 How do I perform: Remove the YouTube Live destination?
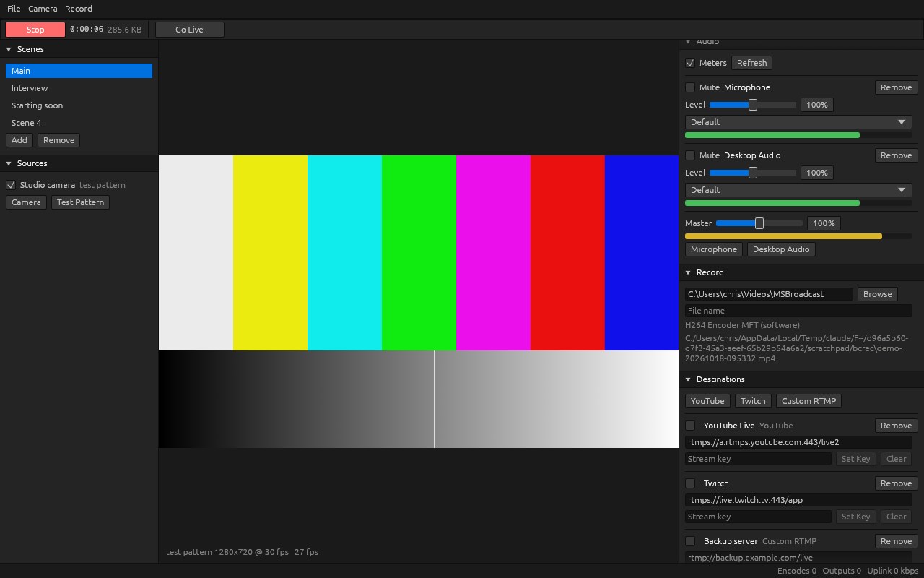pyautogui.click(x=897, y=426)
